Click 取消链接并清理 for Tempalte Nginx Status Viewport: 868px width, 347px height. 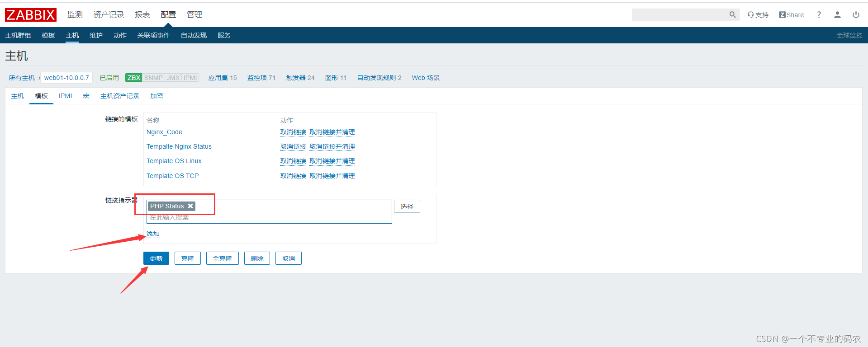pyautogui.click(x=332, y=146)
